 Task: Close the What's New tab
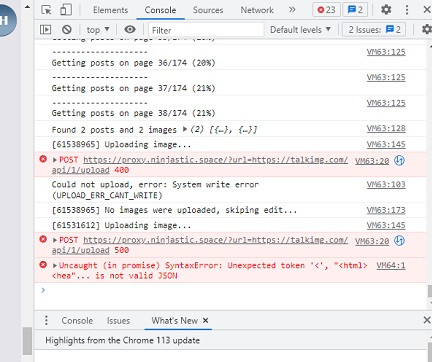tap(206, 320)
